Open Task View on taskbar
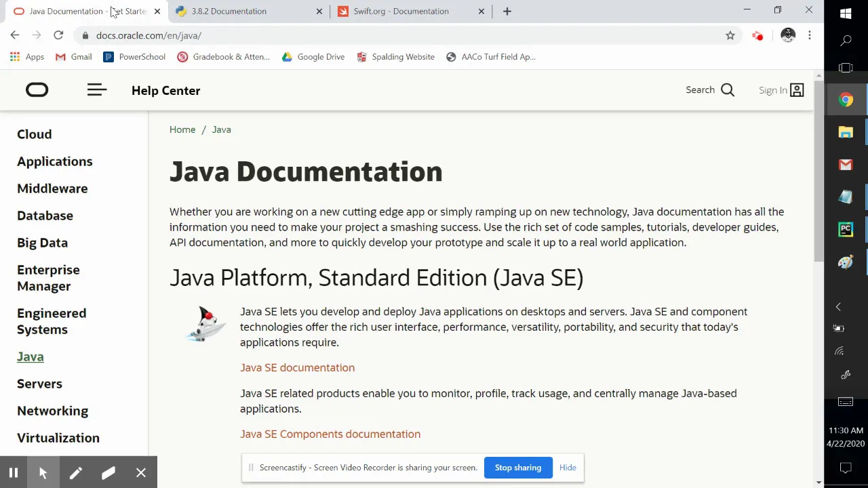The width and height of the screenshot is (868, 488). (x=846, y=68)
